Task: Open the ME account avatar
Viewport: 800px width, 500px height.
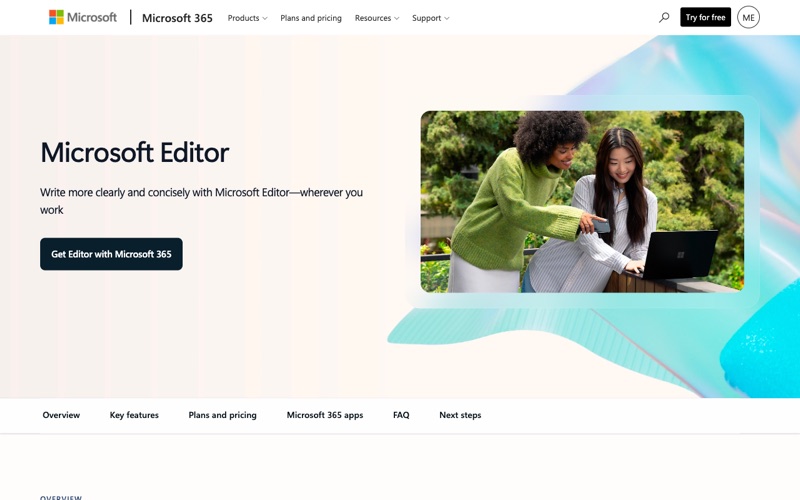Action: pyautogui.click(x=748, y=17)
